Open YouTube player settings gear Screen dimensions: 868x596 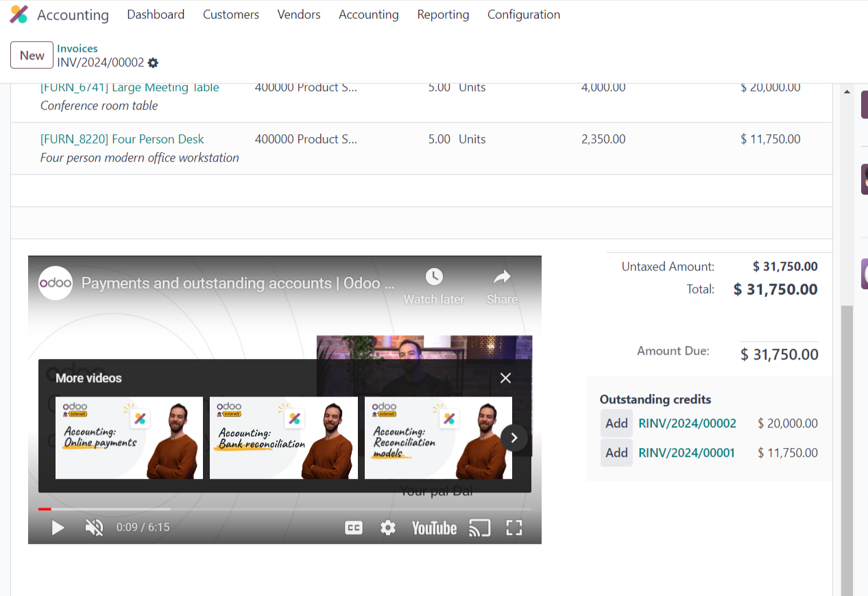coord(388,527)
